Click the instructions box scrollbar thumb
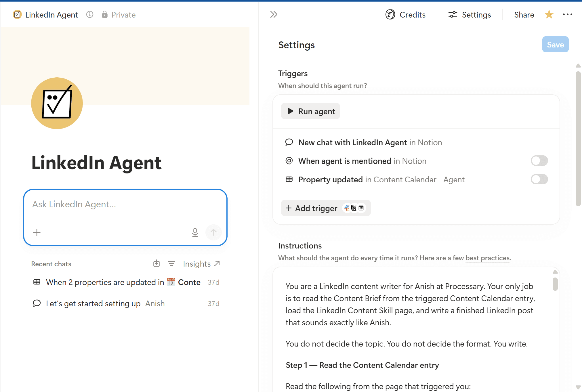Viewport: 582px width, 392px height. (555, 284)
